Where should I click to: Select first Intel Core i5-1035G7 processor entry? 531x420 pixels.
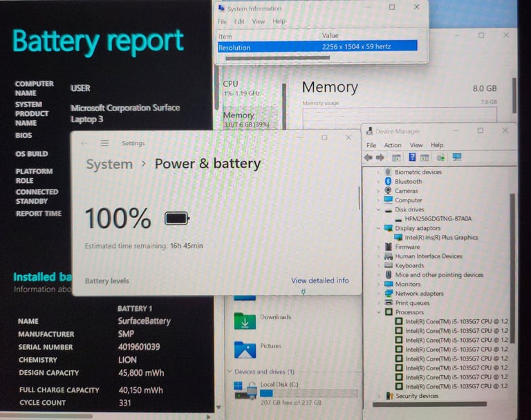tap(456, 321)
